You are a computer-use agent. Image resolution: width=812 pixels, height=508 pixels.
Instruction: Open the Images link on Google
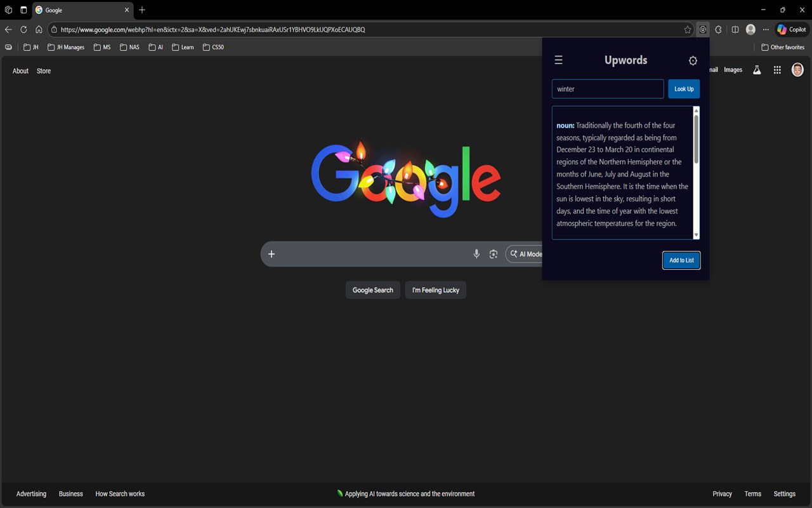tap(733, 70)
